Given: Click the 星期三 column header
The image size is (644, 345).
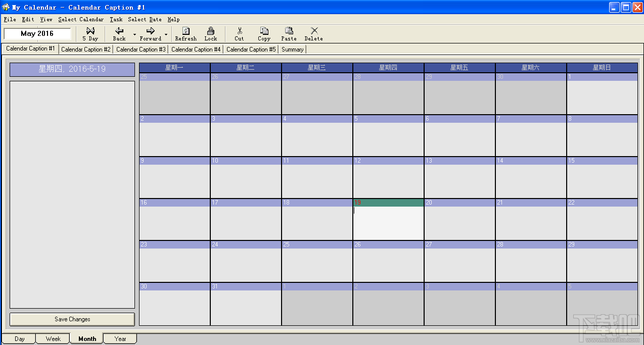Looking at the screenshot, I should click(x=317, y=67).
